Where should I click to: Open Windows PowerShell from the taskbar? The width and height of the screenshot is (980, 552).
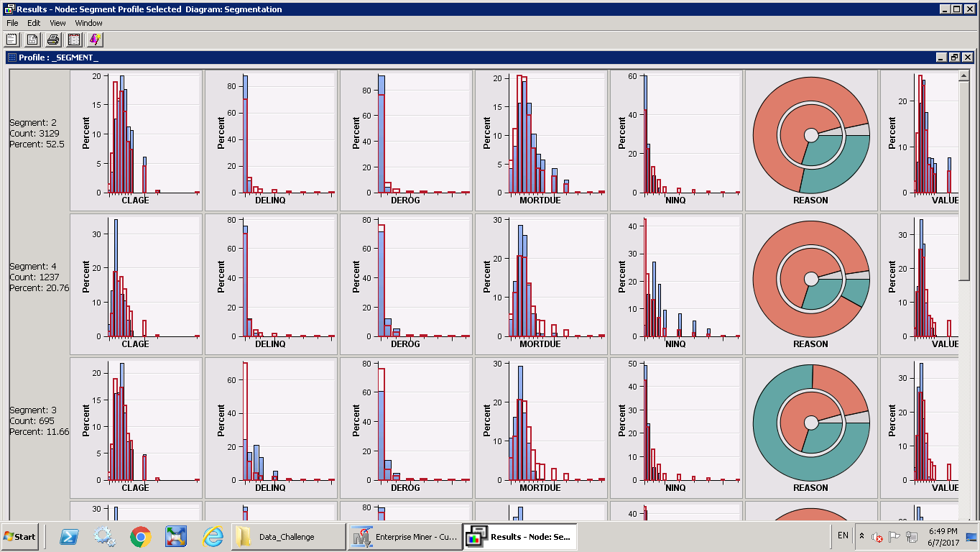(x=69, y=537)
